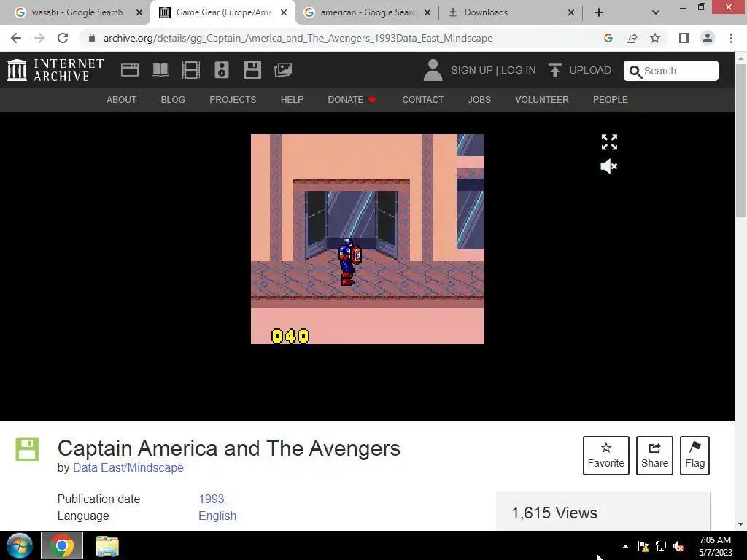Click the muted volume tray icon
The image size is (747, 560).
pyautogui.click(x=678, y=546)
